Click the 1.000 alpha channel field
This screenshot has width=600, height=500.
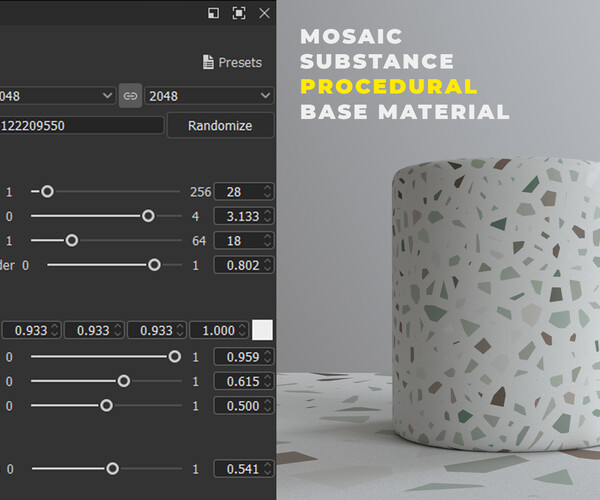(x=219, y=330)
